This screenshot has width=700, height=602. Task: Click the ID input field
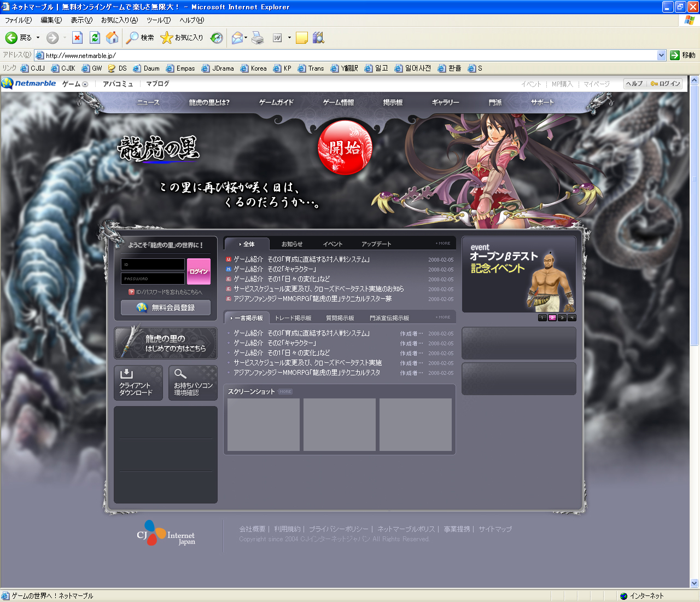153,264
